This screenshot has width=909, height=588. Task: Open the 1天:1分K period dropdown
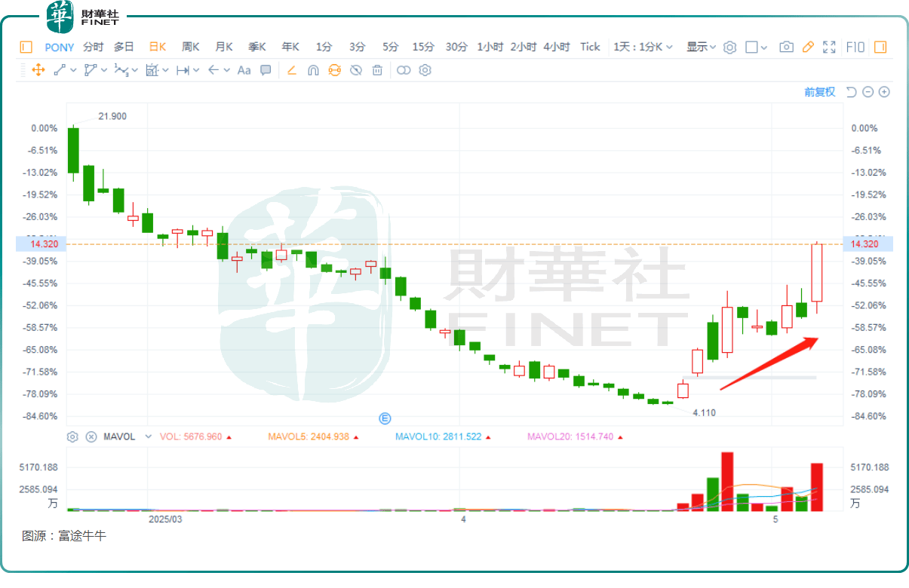pyautogui.click(x=643, y=47)
